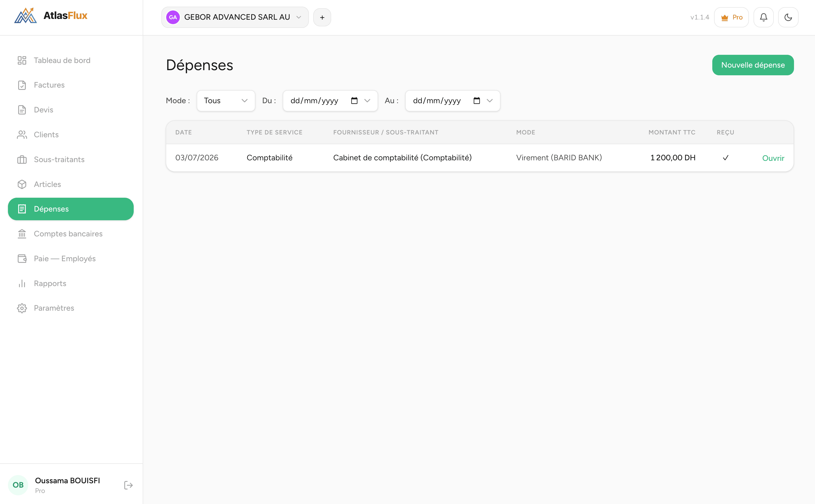Click the Dépenses page heading

[199, 65]
